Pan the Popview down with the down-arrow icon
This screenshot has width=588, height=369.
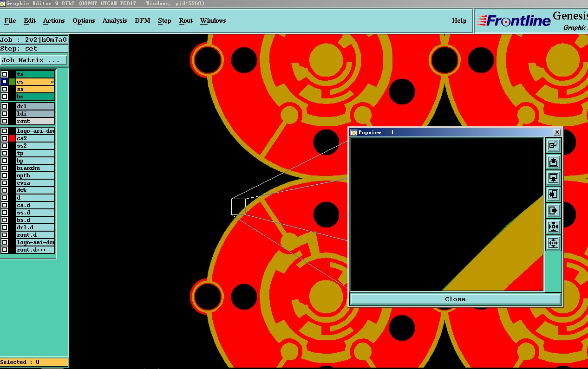point(553,178)
